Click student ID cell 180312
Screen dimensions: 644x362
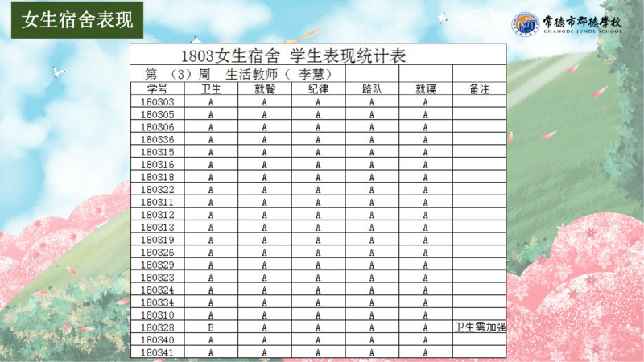pyautogui.click(x=158, y=215)
